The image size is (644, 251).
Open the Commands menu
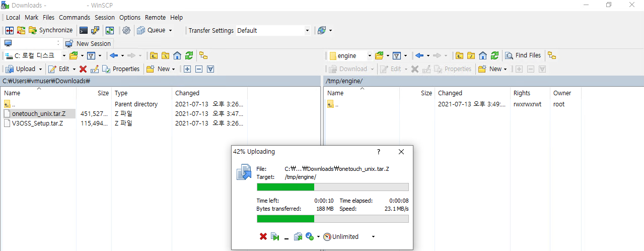pos(75,17)
